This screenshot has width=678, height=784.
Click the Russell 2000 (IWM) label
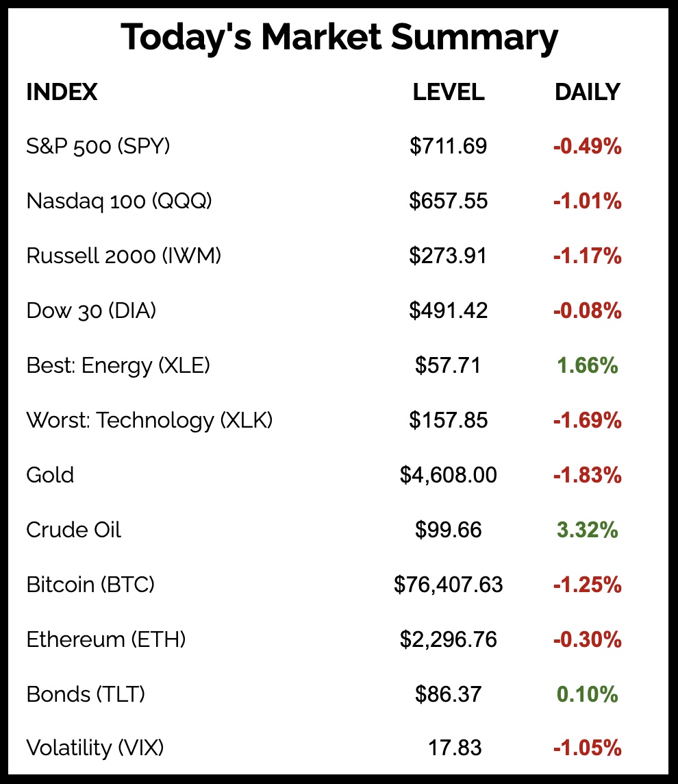point(124,256)
